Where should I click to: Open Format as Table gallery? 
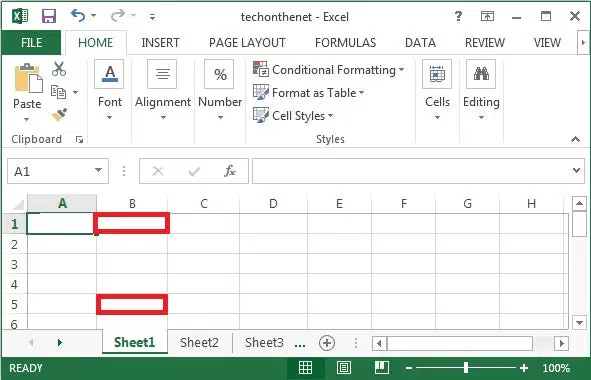tap(308, 93)
